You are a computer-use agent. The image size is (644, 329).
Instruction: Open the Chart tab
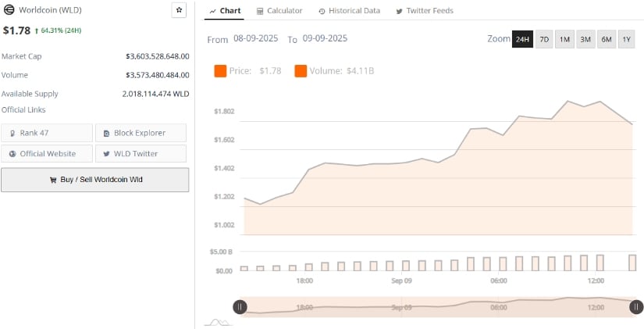224,11
